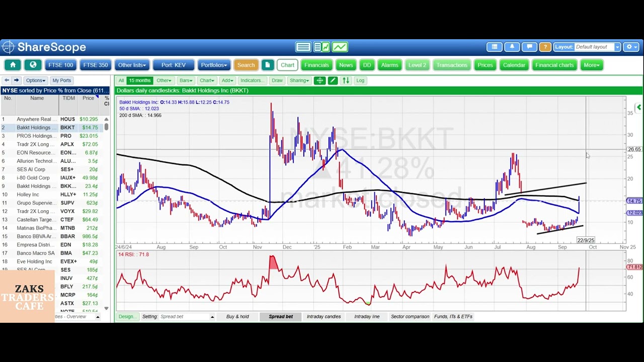644x362 pixels.
Task: Open the top-right list view icon
Action: tap(495, 47)
